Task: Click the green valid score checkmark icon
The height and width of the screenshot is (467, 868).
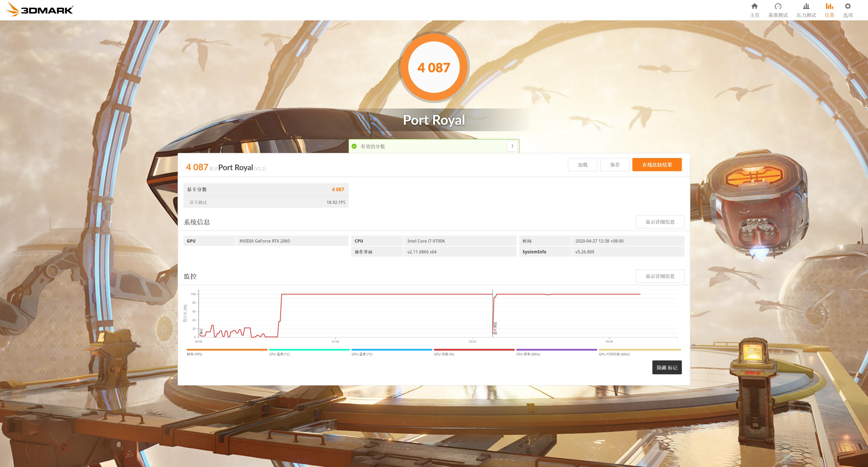Action: [x=354, y=146]
